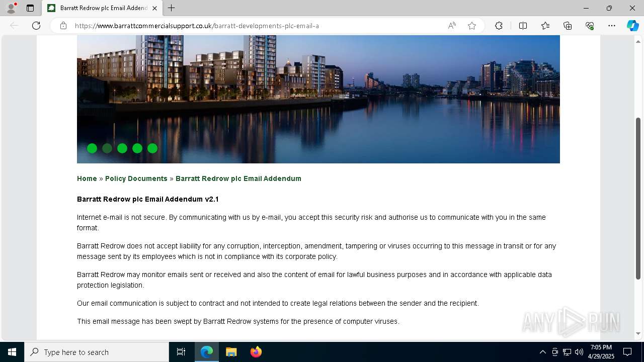
Task: Open Task View
Action: point(181,352)
